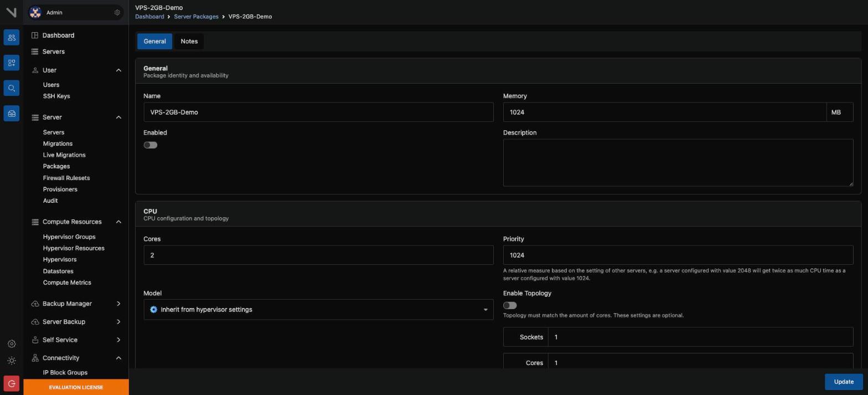Toggle the light/dark theme sun icon
This screenshot has height=395, width=868.
point(12,361)
